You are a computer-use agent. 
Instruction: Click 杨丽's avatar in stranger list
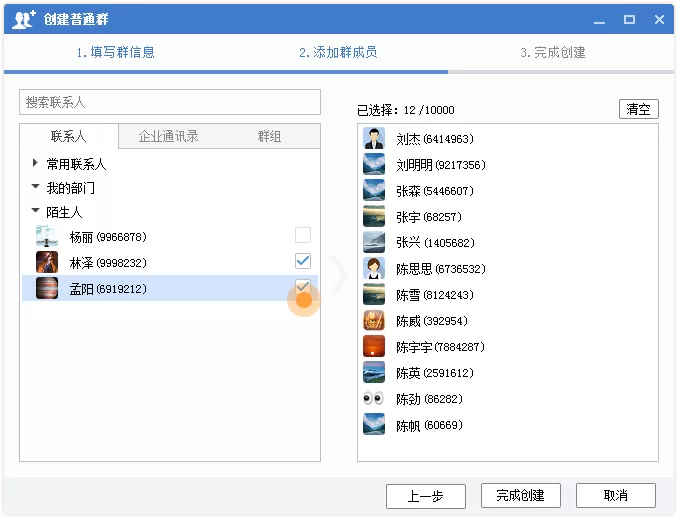47,236
